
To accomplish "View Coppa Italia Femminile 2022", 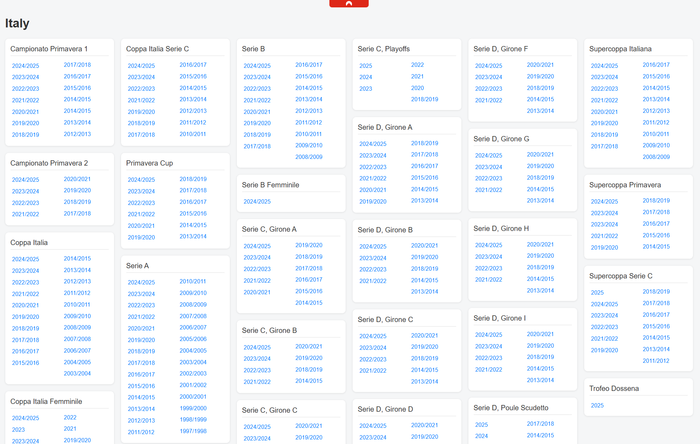I will 70,417.
